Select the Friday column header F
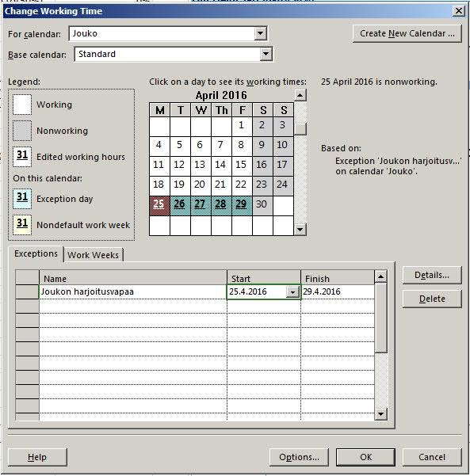Screen dimensions: 470x476 (x=243, y=110)
